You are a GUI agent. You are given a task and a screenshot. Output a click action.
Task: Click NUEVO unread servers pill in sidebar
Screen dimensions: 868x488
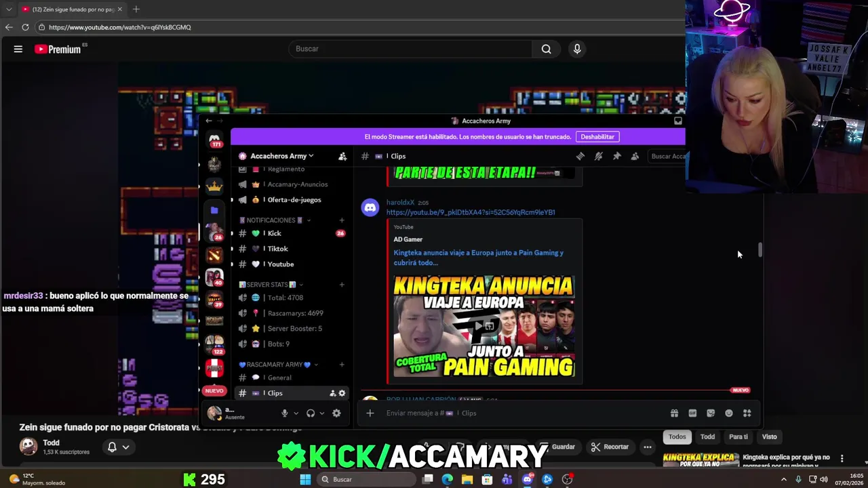214,391
